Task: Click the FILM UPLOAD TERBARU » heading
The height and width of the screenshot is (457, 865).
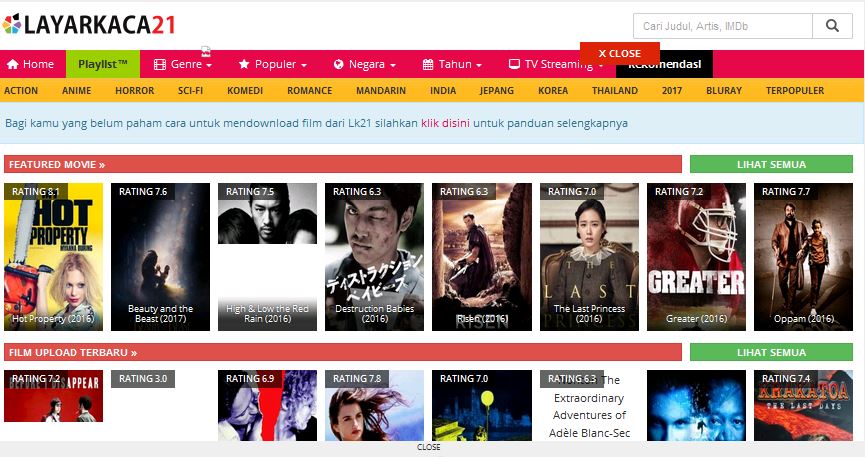Action: [x=73, y=352]
